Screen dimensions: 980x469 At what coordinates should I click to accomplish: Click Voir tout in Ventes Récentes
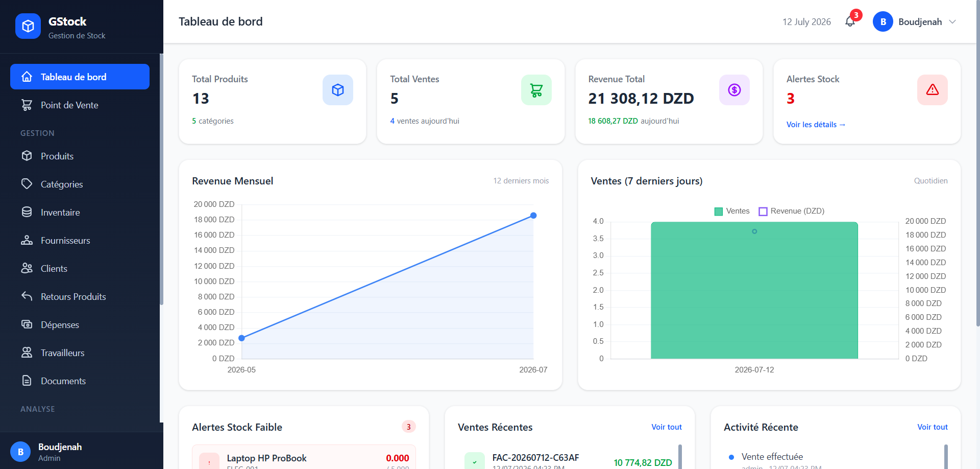coord(666,427)
